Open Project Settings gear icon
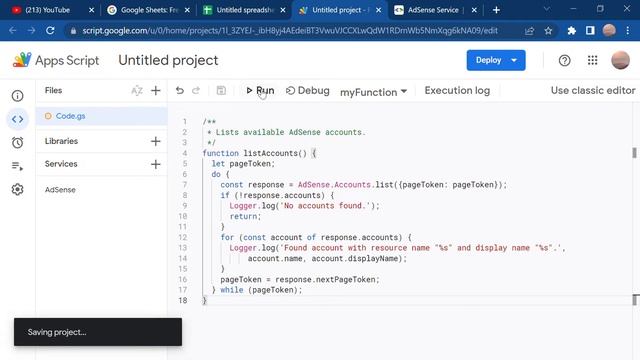The height and width of the screenshot is (360, 640). tap(17, 189)
